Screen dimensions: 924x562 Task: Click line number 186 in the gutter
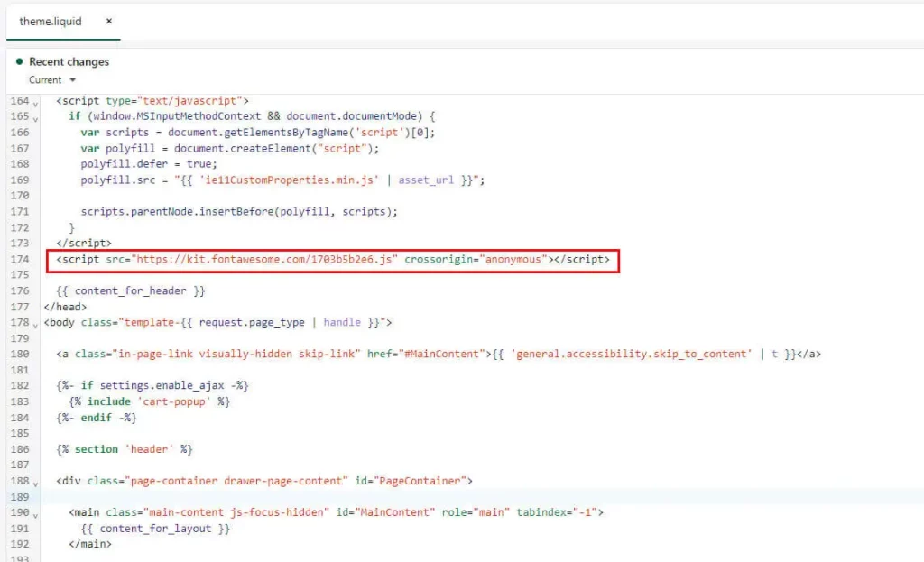tap(20, 449)
